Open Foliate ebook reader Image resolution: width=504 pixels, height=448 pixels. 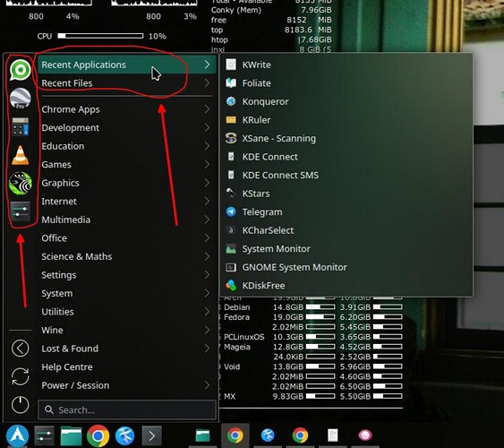click(346, 83)
